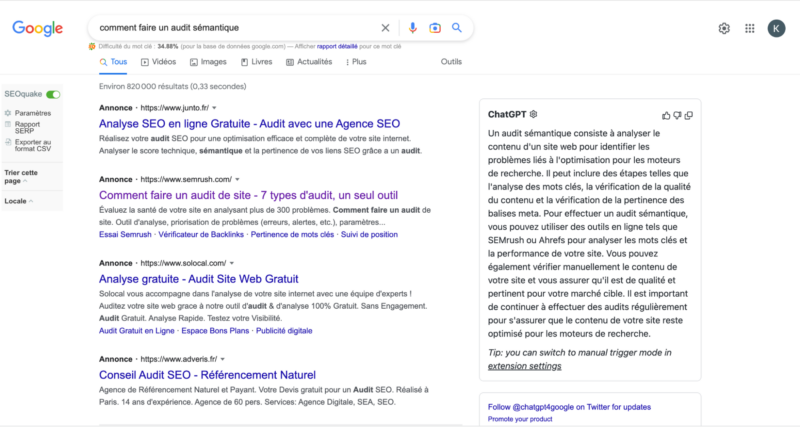Toggle the SEOquake switch off
This screenshot has height=427, width=800.
[53, 94]
